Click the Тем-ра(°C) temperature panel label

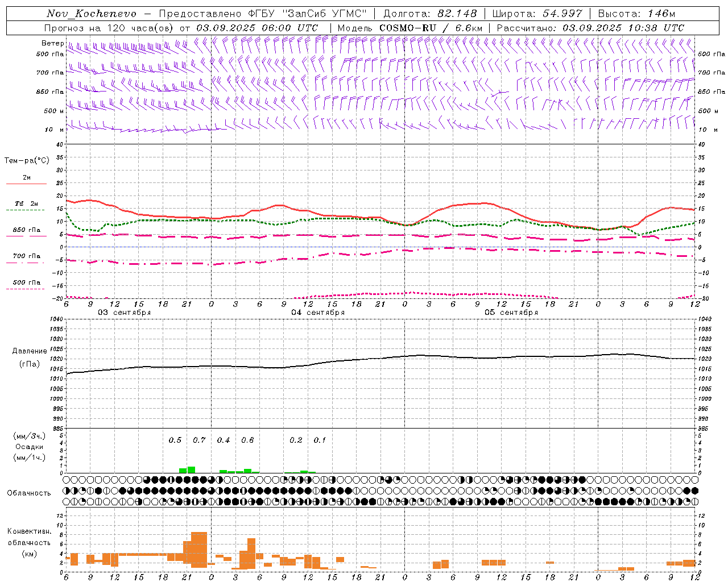tap(27, 160)
